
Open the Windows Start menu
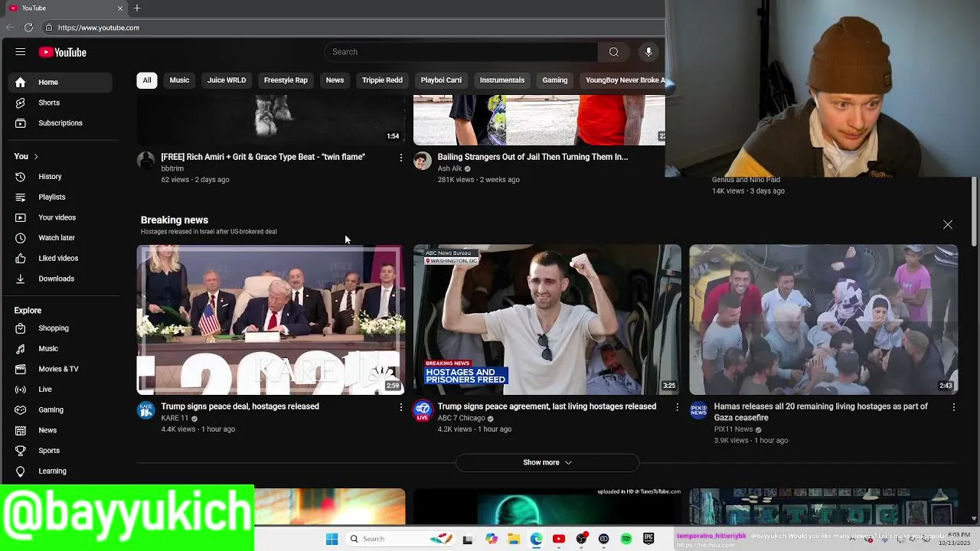[332, 539]
